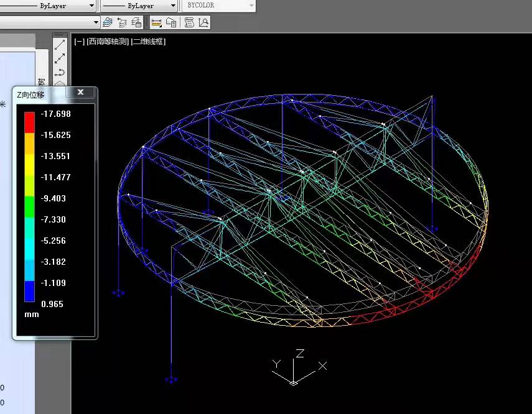The width and height of the screenshot is (532, 414).
Task: Click the coordinate locate point icon
Action: (x=203, y=23)
